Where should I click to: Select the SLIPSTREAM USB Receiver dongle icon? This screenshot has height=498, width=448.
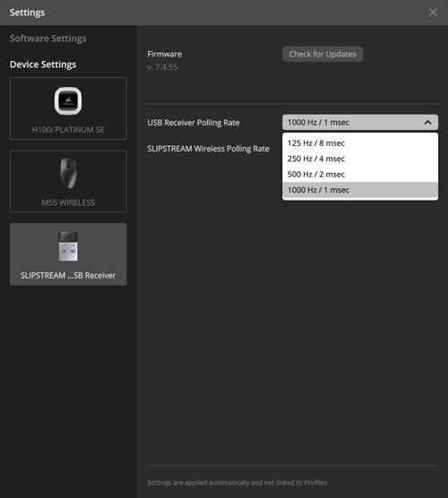[x=68, y=246]
